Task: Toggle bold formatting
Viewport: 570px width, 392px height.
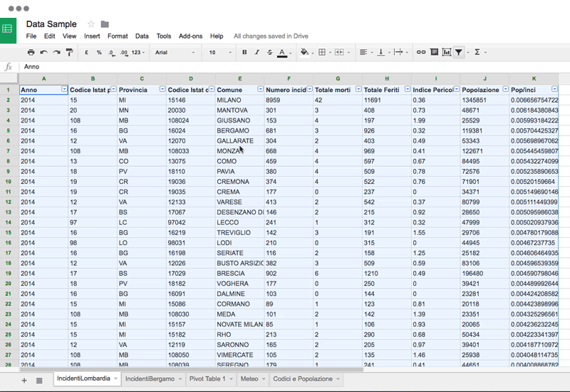Action: point(244,52)
